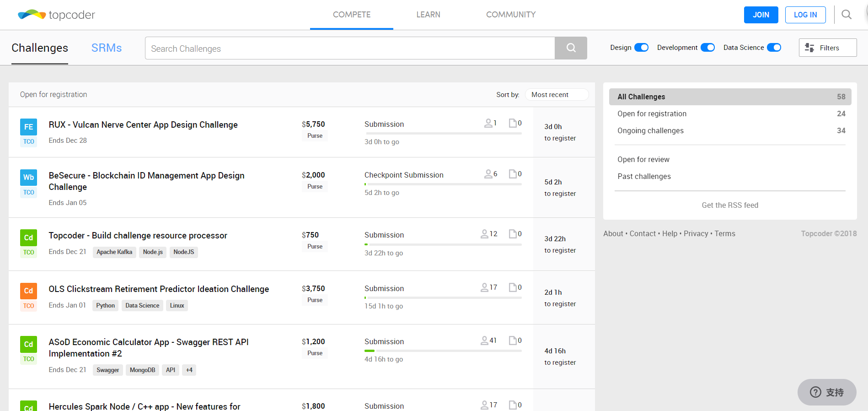Viewport: 868px width, 411px height.
Task: Click submissions icon for RUX challenge
Action: tap(513, 123)
